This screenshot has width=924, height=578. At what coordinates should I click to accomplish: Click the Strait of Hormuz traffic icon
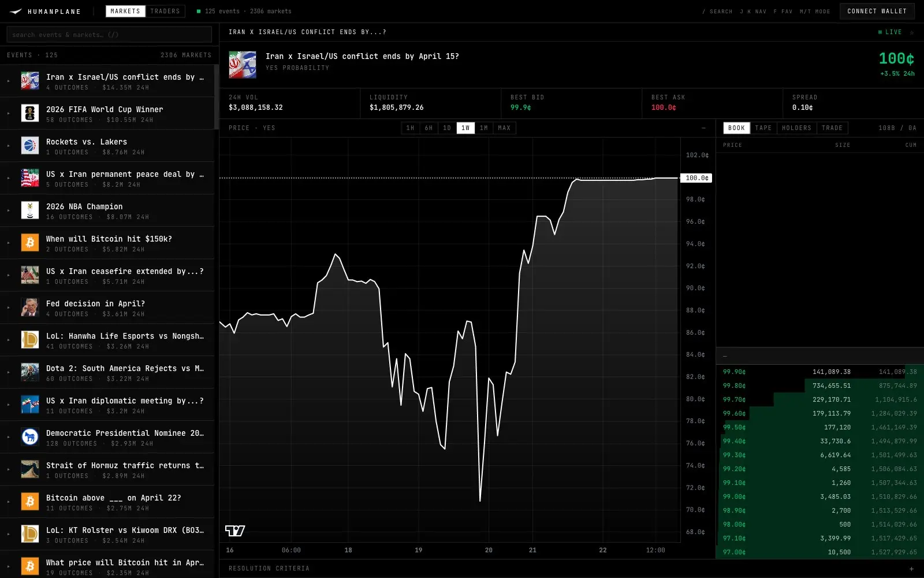pyautogui.click(x=30, y=469)
